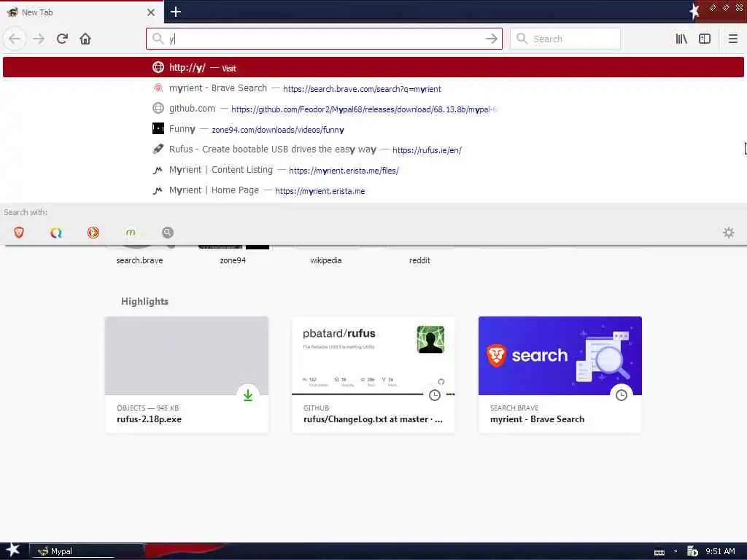Click the green download icon on rufus card
The width and height of the screenshot is (747, 560).
[248, 395]
